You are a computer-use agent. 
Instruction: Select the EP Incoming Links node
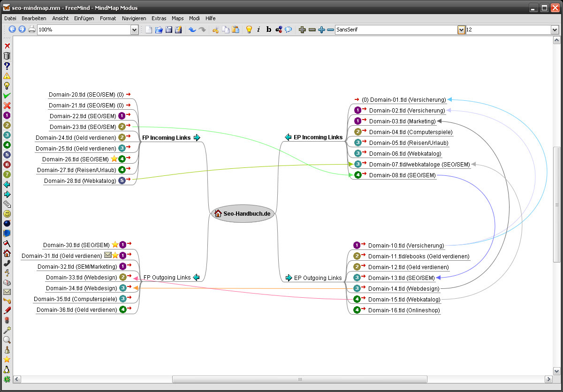pos(314,137)
